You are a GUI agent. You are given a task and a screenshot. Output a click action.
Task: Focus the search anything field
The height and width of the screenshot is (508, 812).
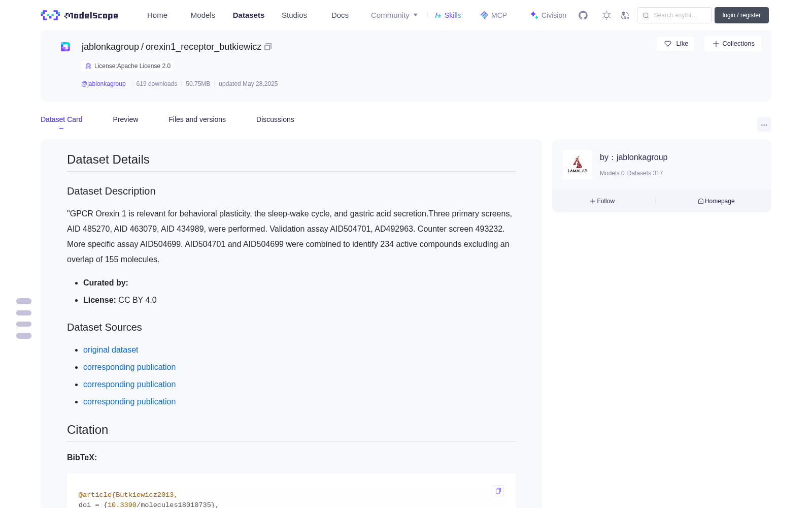[674, 15]
